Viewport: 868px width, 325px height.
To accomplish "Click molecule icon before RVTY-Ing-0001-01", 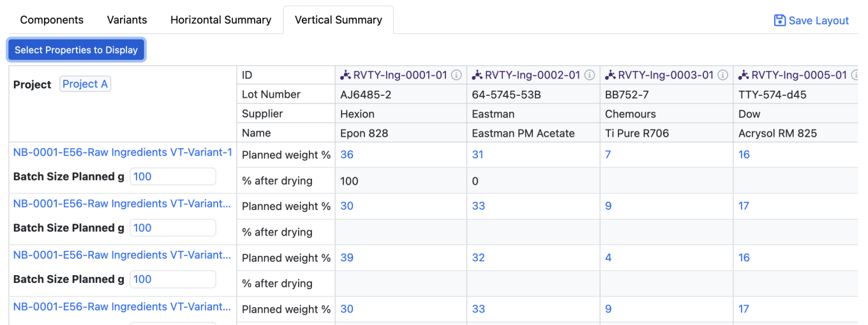I will tap(345, 75).
